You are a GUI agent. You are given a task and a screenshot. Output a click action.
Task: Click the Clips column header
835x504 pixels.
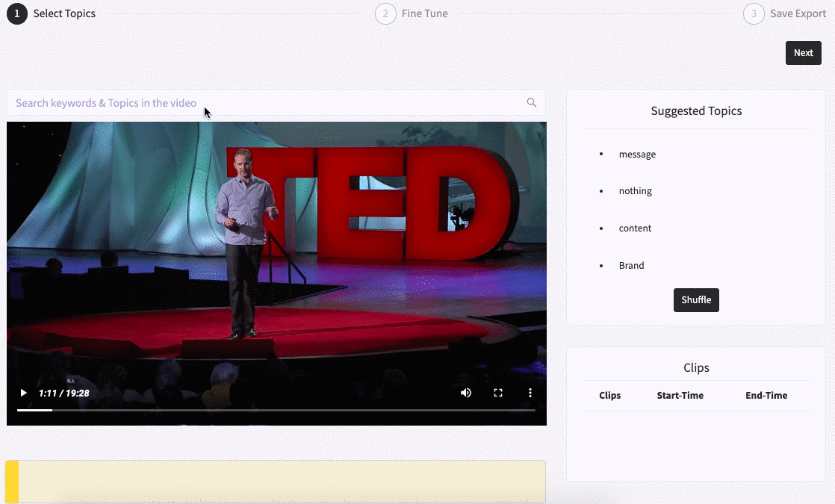[x=609, y=396]
